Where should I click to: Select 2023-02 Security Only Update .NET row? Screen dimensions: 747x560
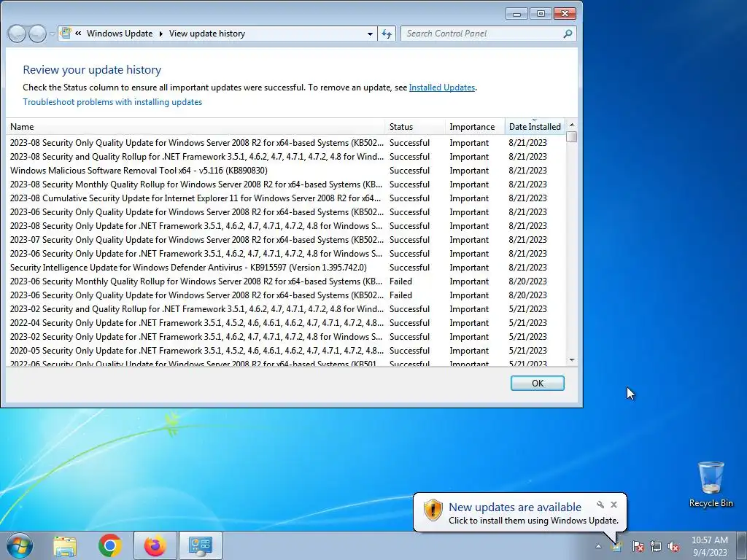[x=286, y=337]
